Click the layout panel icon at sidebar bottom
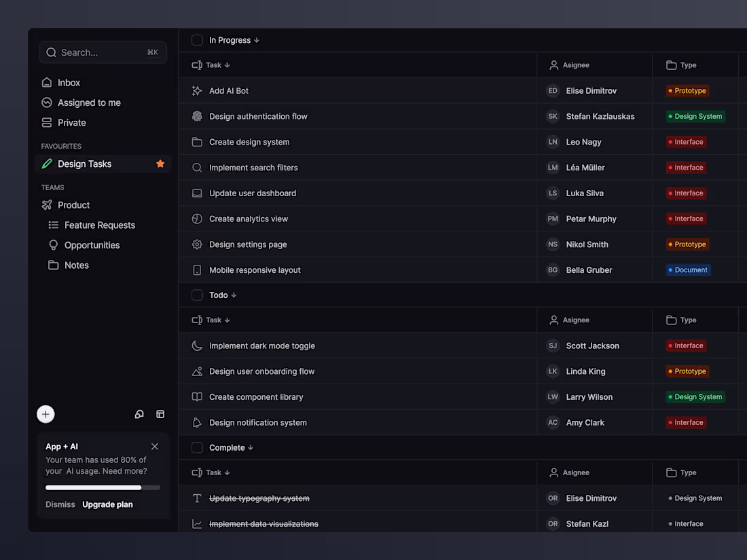 160,414
